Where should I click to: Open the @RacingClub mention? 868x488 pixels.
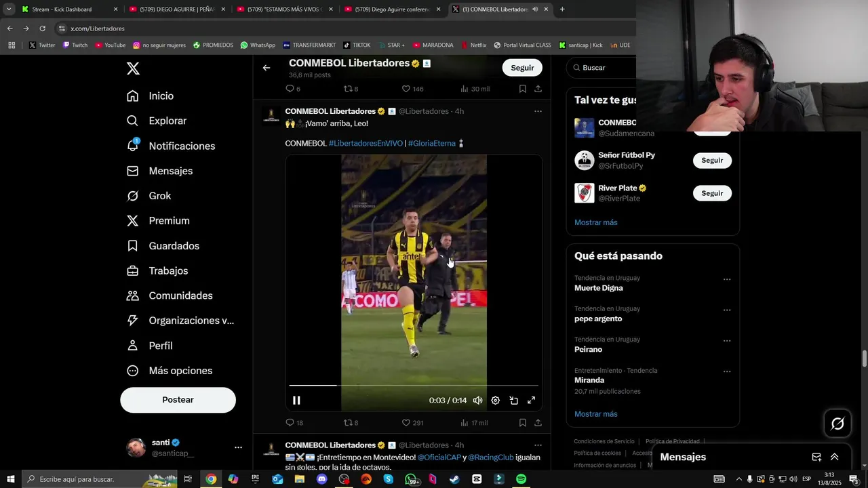[x=491, y=457]
